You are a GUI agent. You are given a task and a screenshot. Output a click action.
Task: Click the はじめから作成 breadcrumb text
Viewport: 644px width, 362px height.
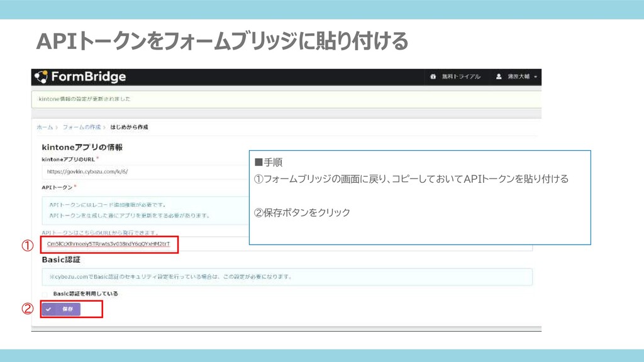click(x=129, y=127)
